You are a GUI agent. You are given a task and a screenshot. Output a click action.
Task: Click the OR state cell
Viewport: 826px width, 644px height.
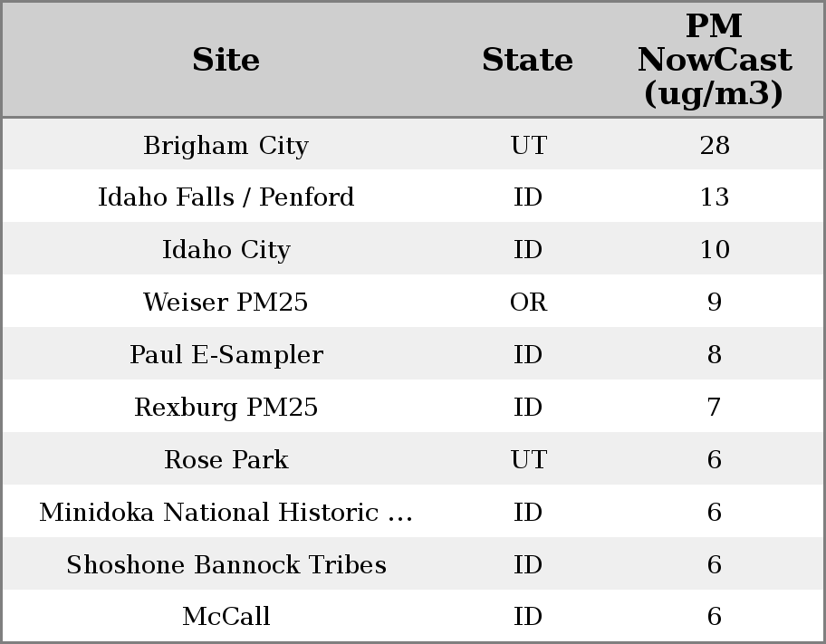tap(528, 303)
